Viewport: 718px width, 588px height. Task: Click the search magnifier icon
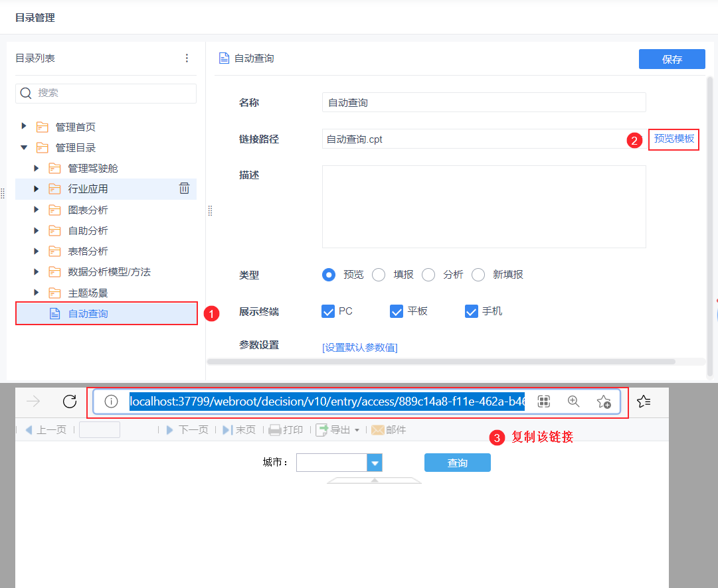click(x=26, y=93)
